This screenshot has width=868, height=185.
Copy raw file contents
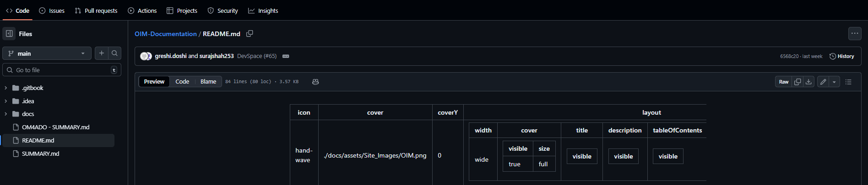click(x=797, y=82)
